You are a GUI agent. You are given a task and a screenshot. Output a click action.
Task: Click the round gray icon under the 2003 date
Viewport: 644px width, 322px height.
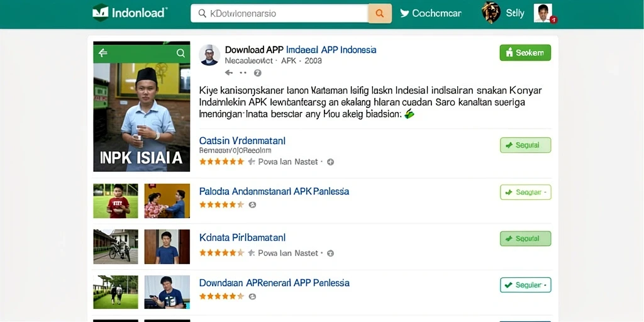click(257, 73)
